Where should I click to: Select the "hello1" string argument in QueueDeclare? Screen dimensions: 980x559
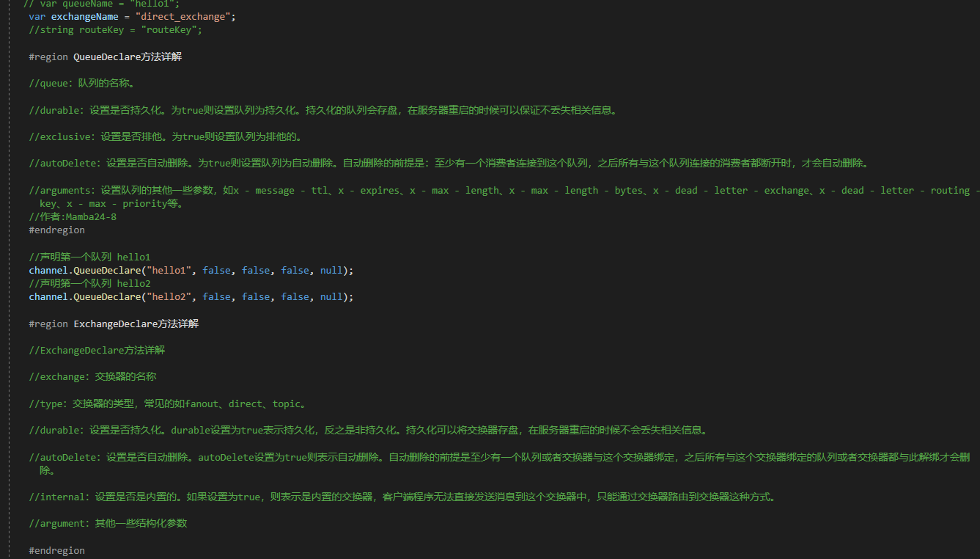(x=170, y=270)
